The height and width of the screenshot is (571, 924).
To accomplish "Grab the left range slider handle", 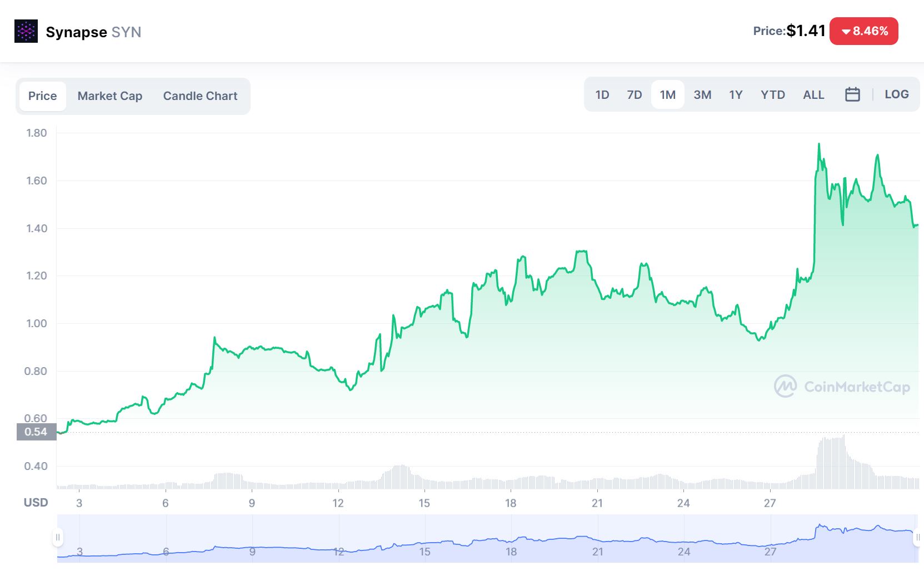I will [57, 537].
